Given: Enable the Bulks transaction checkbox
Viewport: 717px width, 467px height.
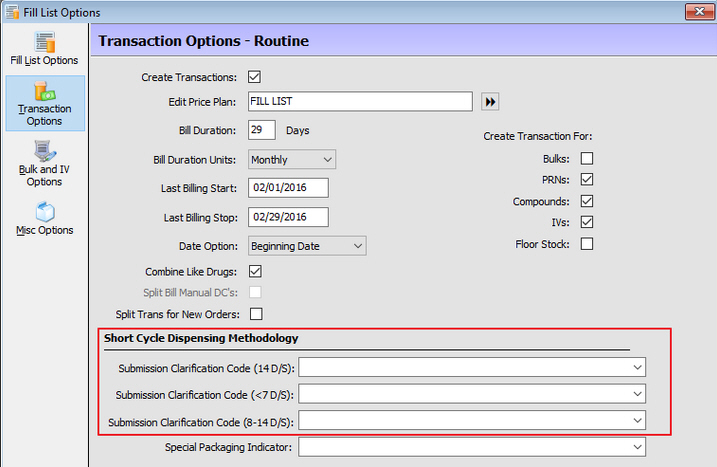Looking at the screenshot, I should click(587, 158).
